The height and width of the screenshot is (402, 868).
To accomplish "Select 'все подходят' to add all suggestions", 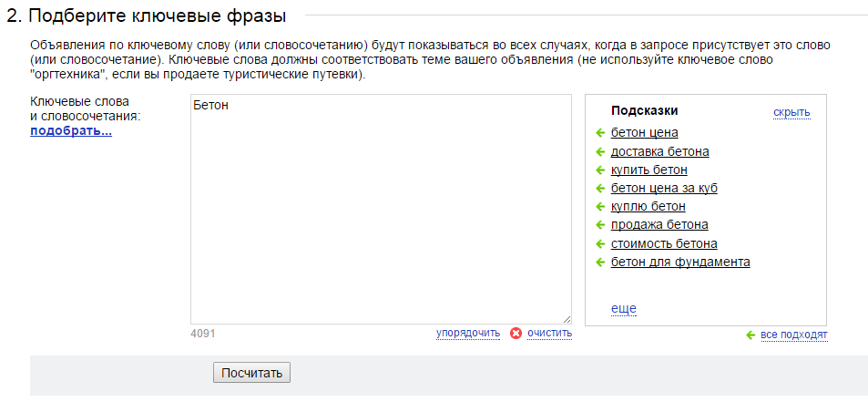I will coord(794,335).
